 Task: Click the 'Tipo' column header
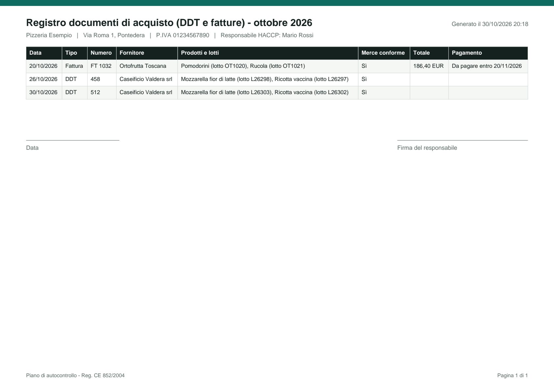click(x=75, y=53)
